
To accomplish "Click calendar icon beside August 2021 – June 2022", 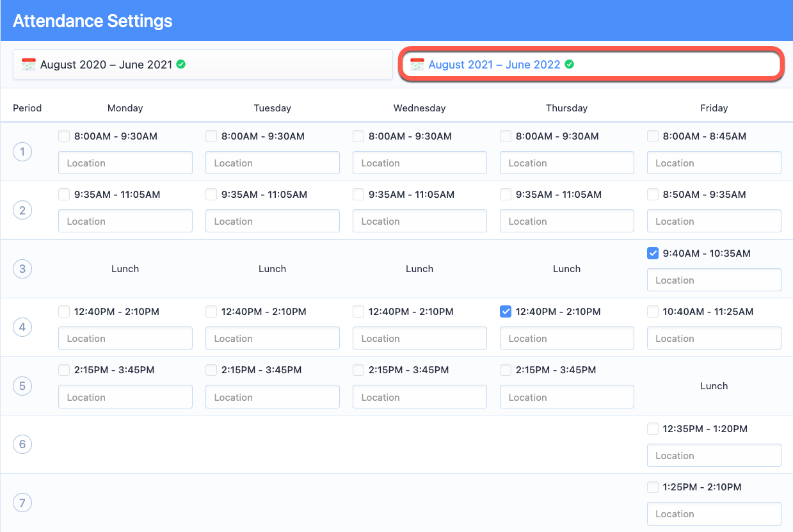I will coord(417,65).
